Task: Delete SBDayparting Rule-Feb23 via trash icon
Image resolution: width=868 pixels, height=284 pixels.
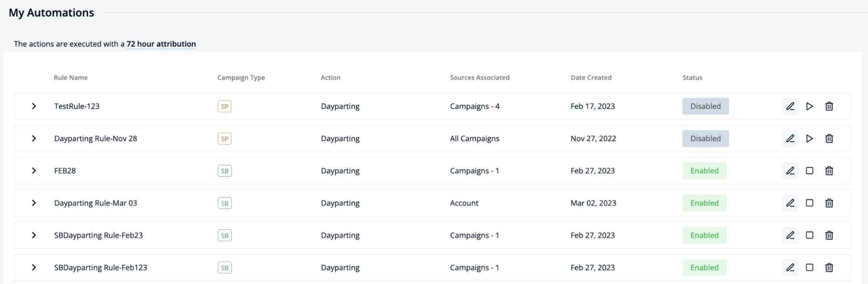Action: click(x=829, y=235)
